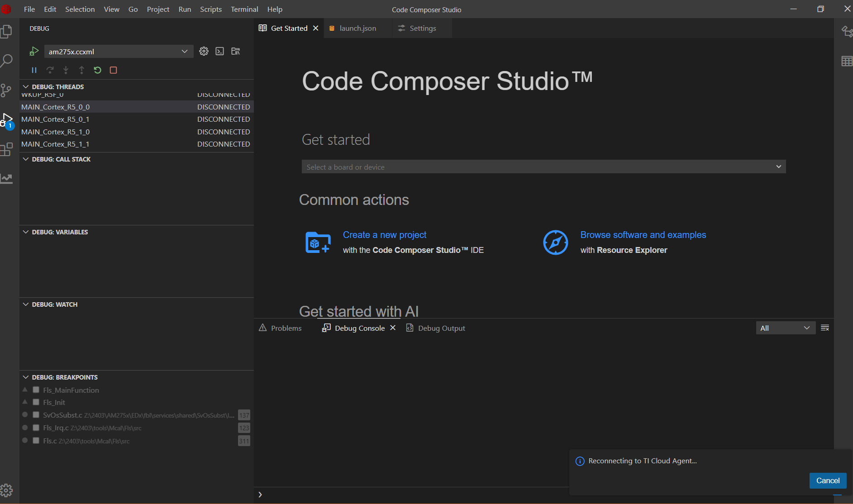Open the debug console from the debug toolbar

(x=220, y=51)
